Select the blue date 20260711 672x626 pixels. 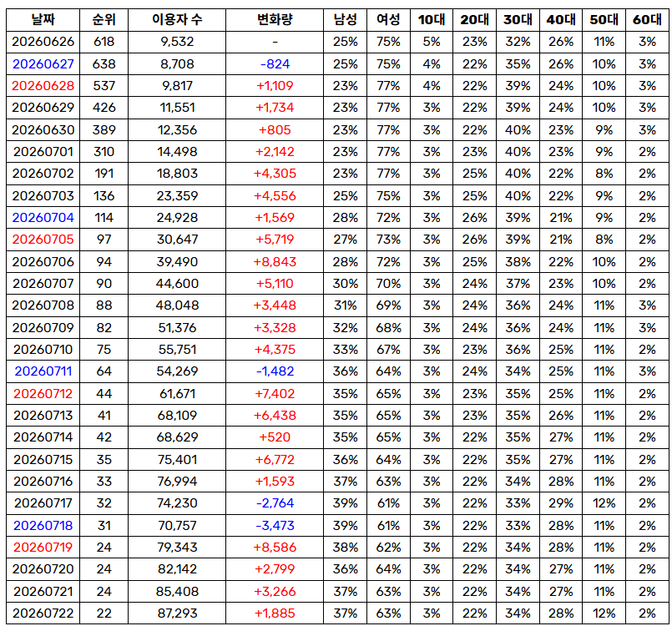43,371
